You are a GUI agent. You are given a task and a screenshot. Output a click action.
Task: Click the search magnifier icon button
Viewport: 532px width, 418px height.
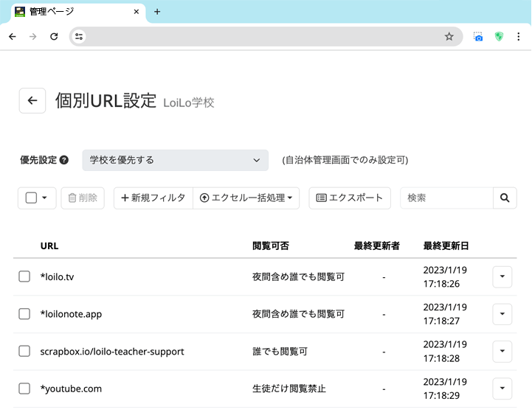505,198
